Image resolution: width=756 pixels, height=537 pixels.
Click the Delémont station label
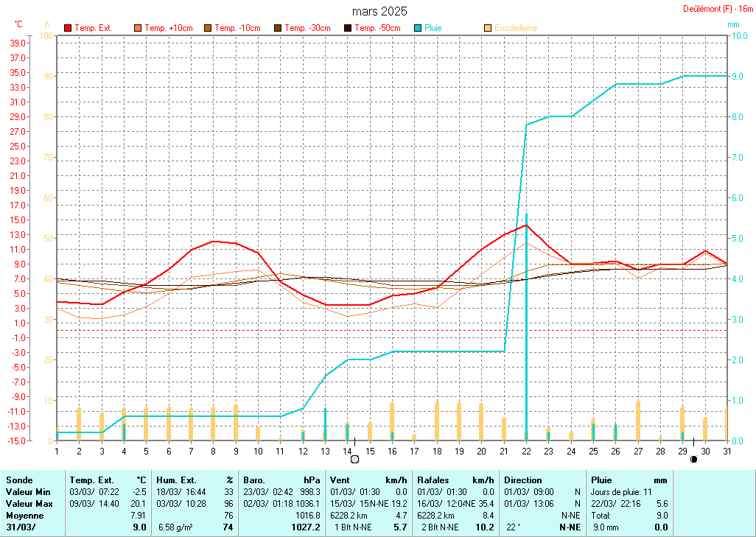coord(718,9)
